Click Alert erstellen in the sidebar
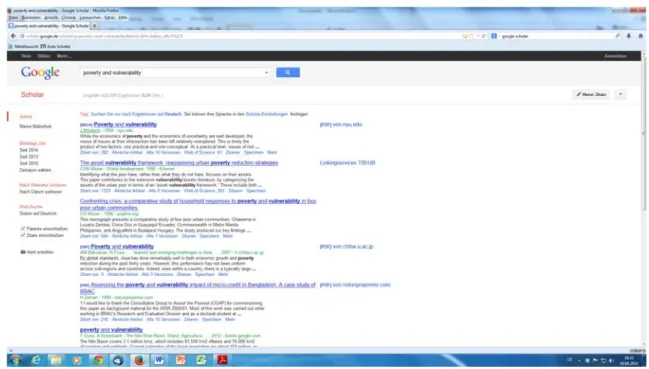The image size is (649, 369). [40, 252]
